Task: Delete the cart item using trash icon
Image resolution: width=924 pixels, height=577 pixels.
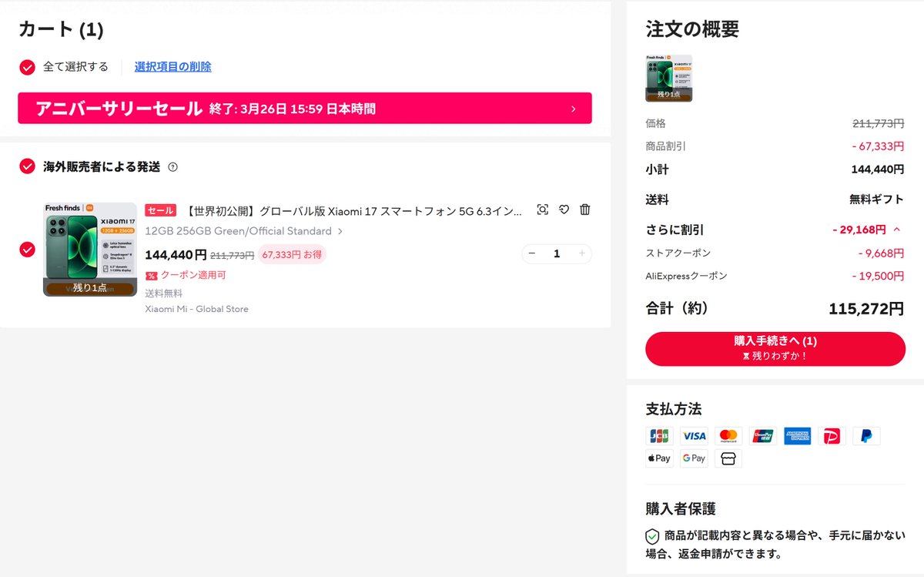Action: (584, 210)
